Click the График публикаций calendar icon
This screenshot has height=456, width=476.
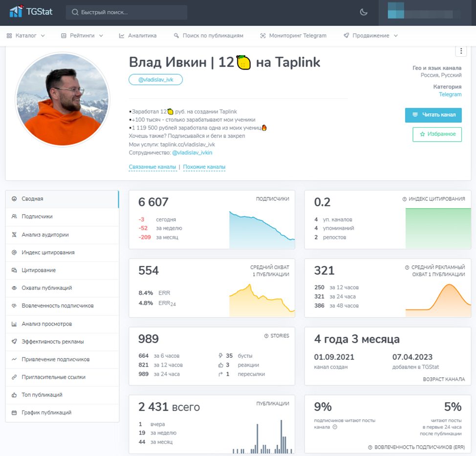coord(14,413)
